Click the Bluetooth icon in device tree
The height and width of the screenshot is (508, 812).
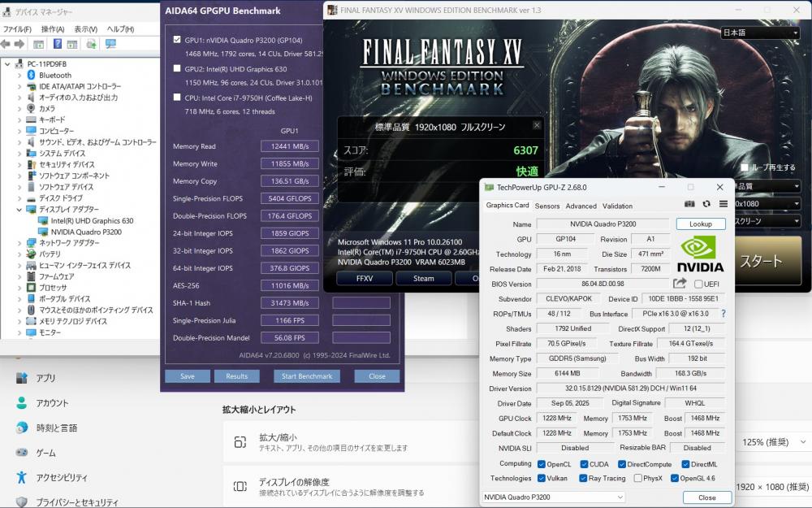(x=31, y=75)
